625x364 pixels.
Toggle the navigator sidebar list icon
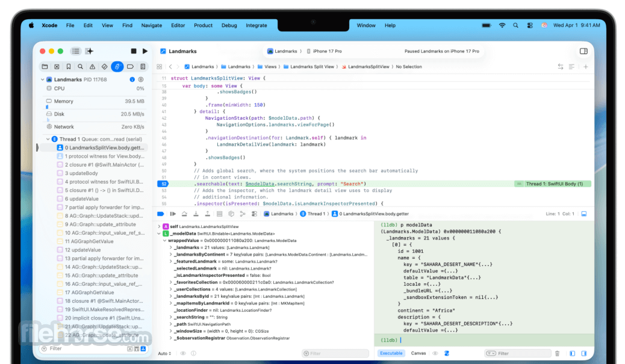(76, 51)
